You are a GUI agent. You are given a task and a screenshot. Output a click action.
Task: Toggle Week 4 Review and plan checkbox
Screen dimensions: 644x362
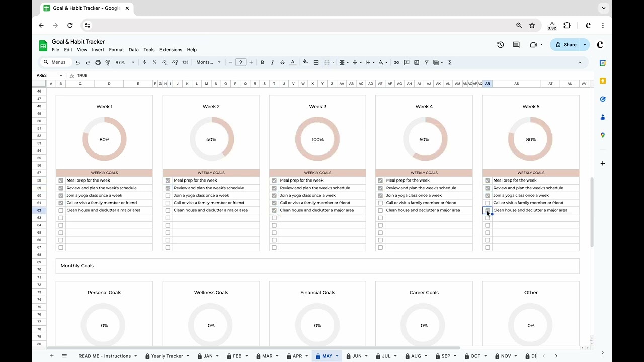coord(380,188)
